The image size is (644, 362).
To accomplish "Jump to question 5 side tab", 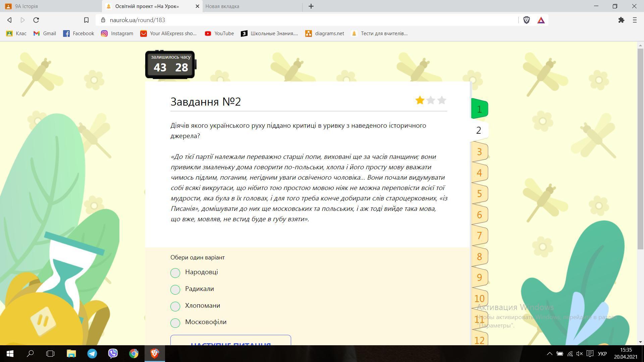I will (x=479, y=194).
